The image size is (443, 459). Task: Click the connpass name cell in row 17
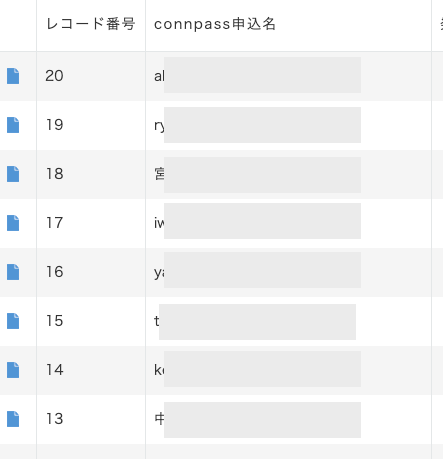pyautogui.click(x=288, y=223)
